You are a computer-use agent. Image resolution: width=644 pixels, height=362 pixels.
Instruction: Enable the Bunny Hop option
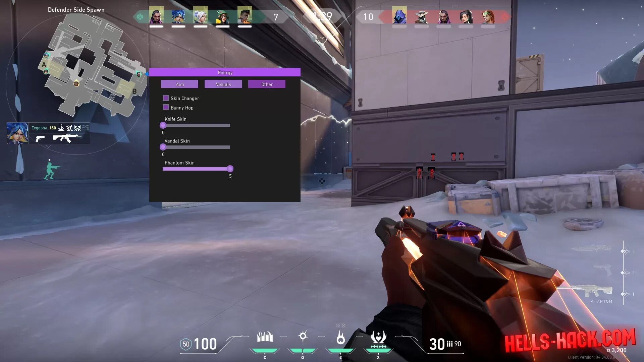pos(167,107)
